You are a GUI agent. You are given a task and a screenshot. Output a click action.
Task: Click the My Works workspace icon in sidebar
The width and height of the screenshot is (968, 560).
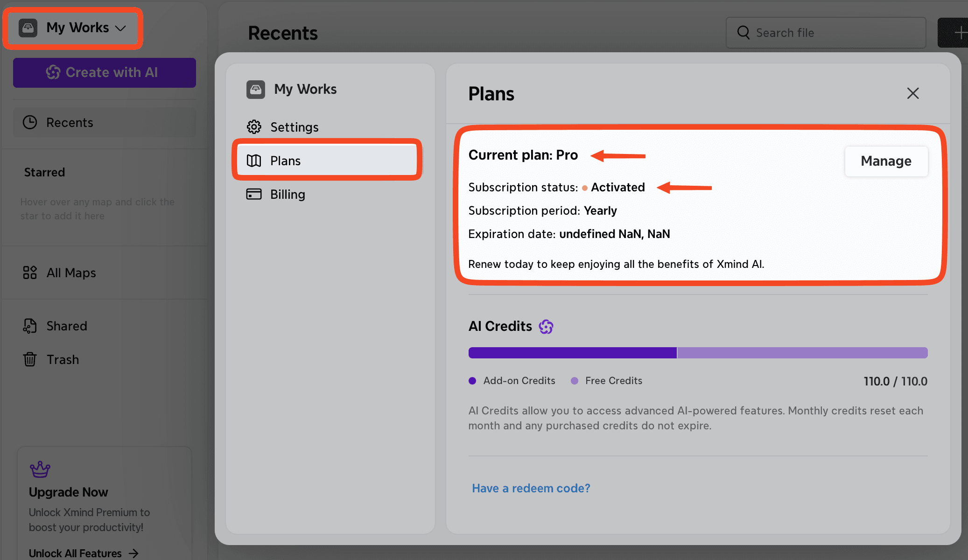[x=28, y=28]
